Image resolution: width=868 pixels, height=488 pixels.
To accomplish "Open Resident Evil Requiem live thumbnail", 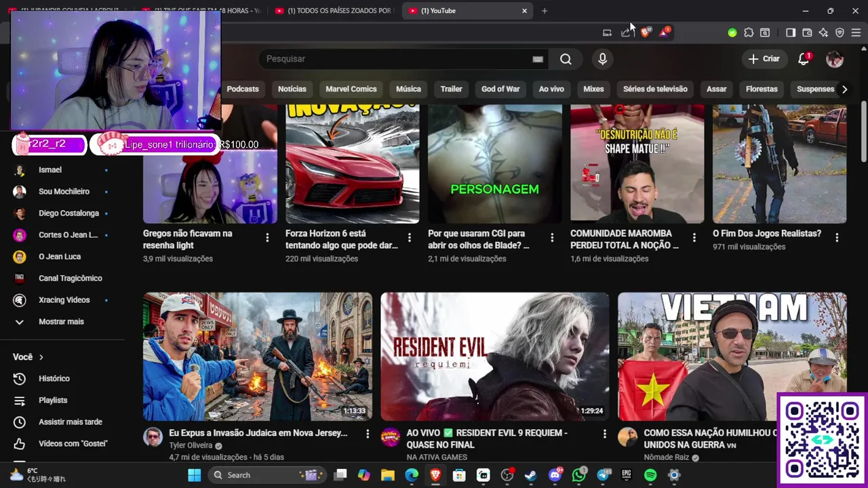I will tap(495, 357).
